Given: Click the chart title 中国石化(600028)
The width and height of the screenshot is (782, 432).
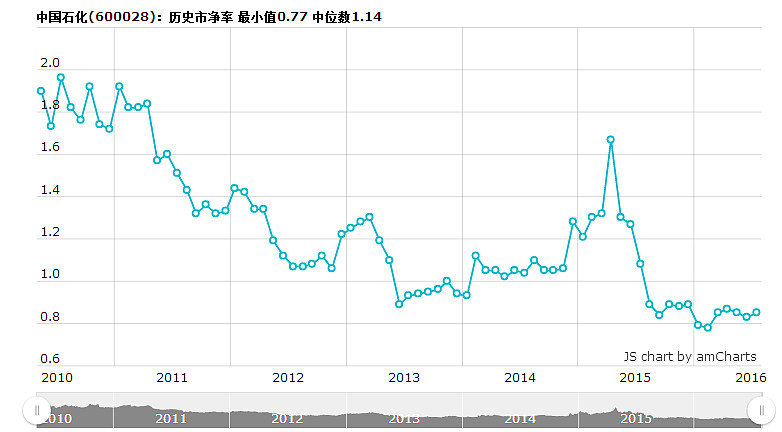Looking at the screenshot, I should (96, 18).
